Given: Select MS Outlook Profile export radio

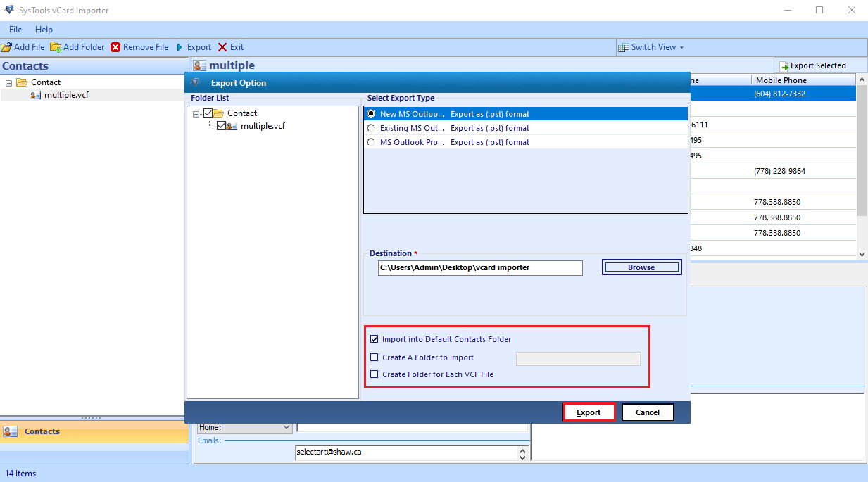Looking at the screenshot, I should tap(371, 142).
